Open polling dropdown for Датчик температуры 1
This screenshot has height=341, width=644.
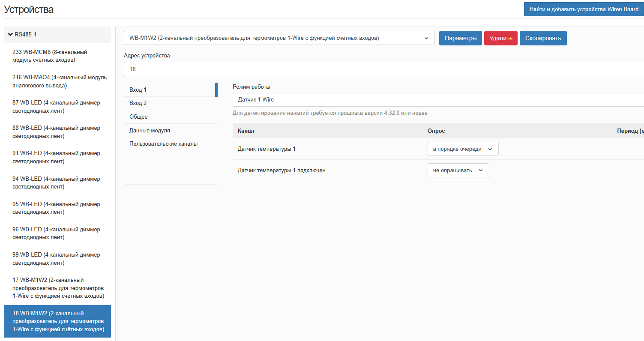[463, 149]
